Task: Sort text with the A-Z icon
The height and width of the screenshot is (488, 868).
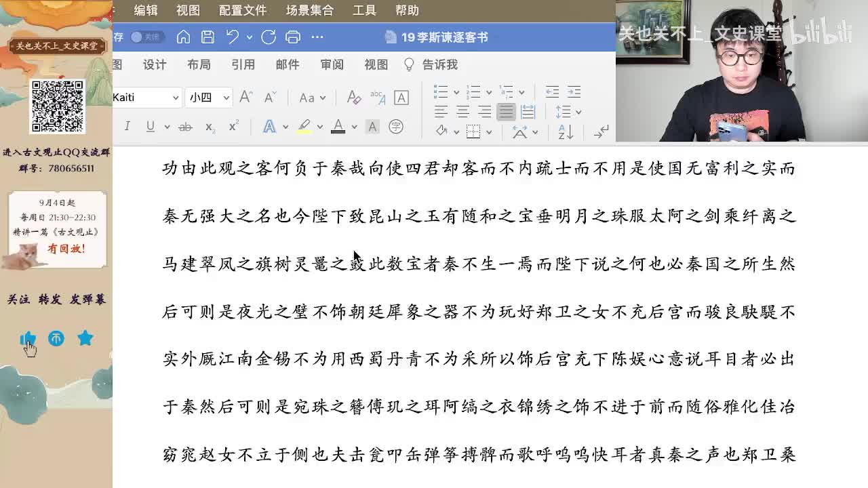Action: click(x=566, y=132)
